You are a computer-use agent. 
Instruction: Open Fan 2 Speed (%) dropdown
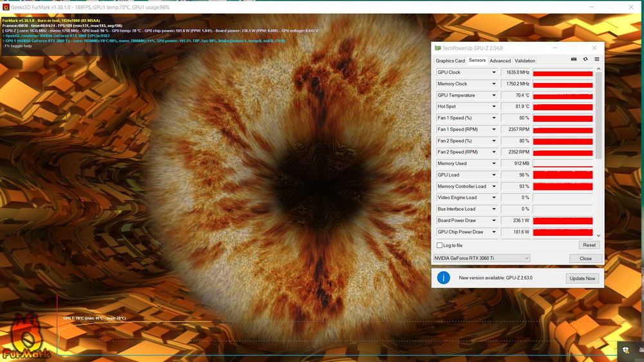[x=494, y=141]
